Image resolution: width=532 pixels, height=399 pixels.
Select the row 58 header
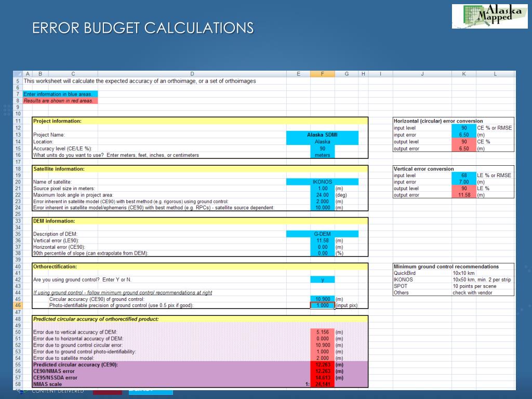click(18, 384)
